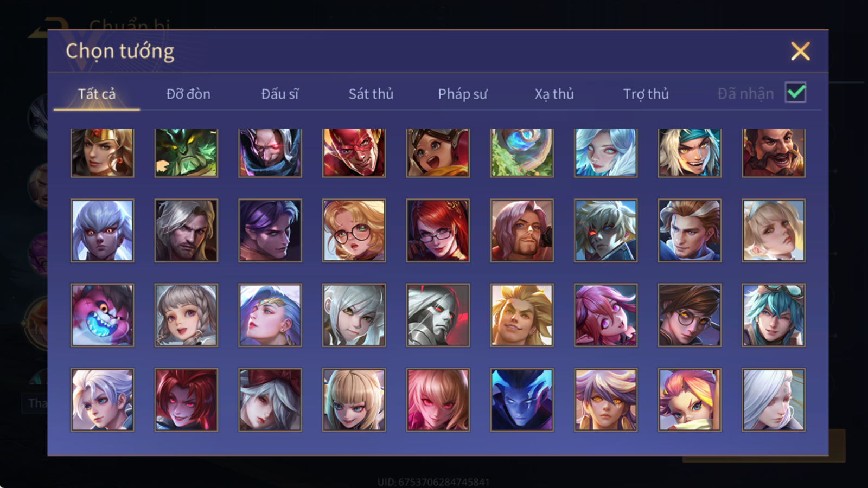The width and height of the screenshot is (868, 488).
Task: Open the Trợ thủ tab
Action: click(x=646, y=94)
